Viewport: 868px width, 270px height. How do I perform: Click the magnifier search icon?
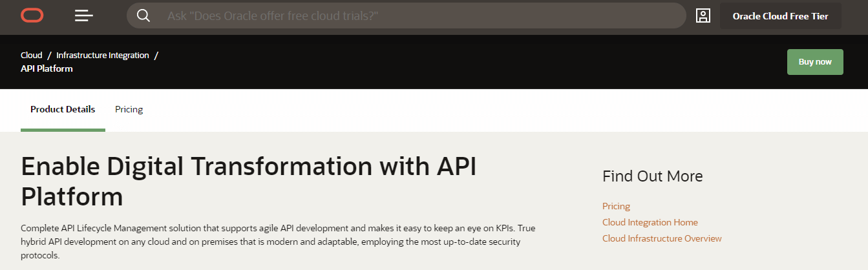pos(143,16)
